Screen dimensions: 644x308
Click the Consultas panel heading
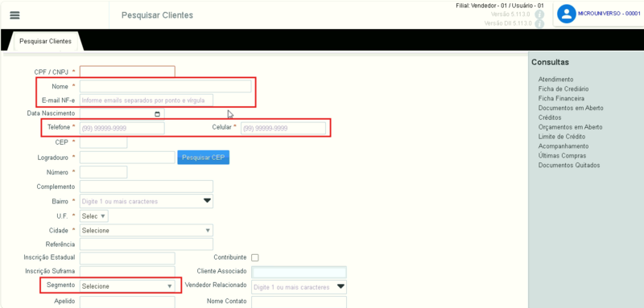coord(550,63)
